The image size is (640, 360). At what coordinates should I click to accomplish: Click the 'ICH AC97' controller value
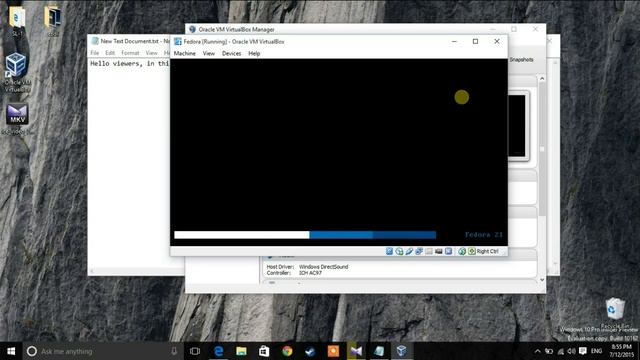(310, 273)
